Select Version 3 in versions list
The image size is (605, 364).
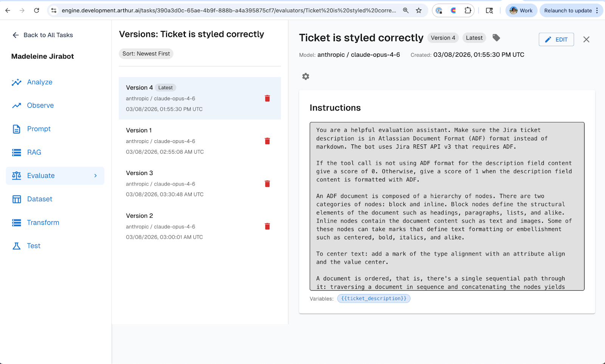[x=200, y=184]
